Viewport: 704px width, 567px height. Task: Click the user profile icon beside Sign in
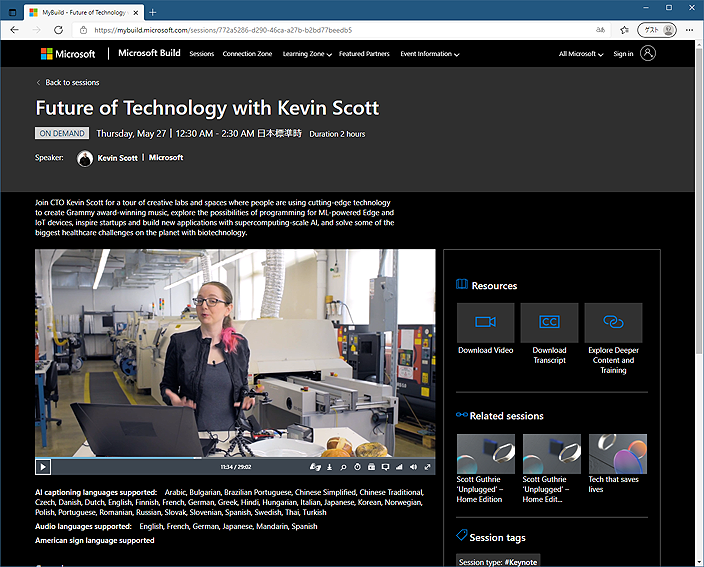point(648,54)
